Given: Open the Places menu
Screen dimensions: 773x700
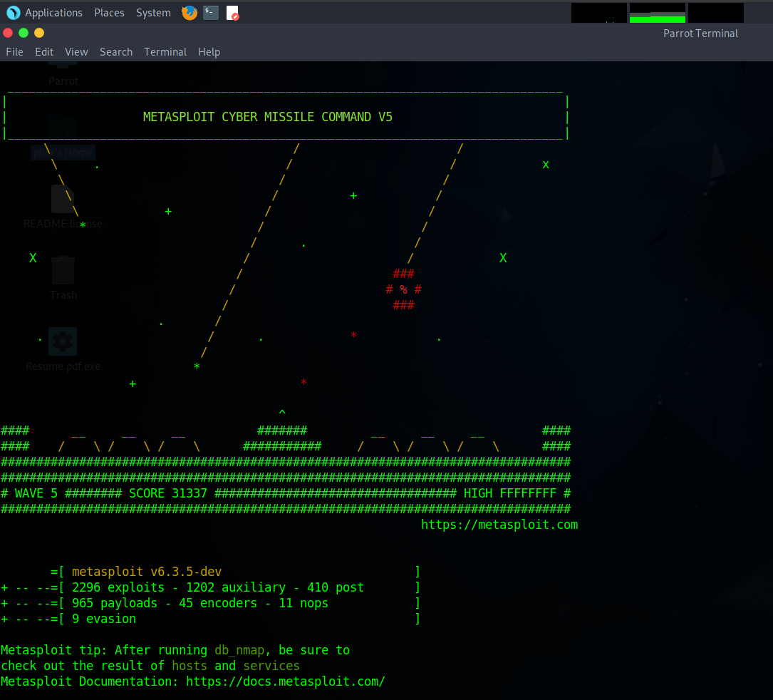Looking at the screenshot, I should click(109, 12).
